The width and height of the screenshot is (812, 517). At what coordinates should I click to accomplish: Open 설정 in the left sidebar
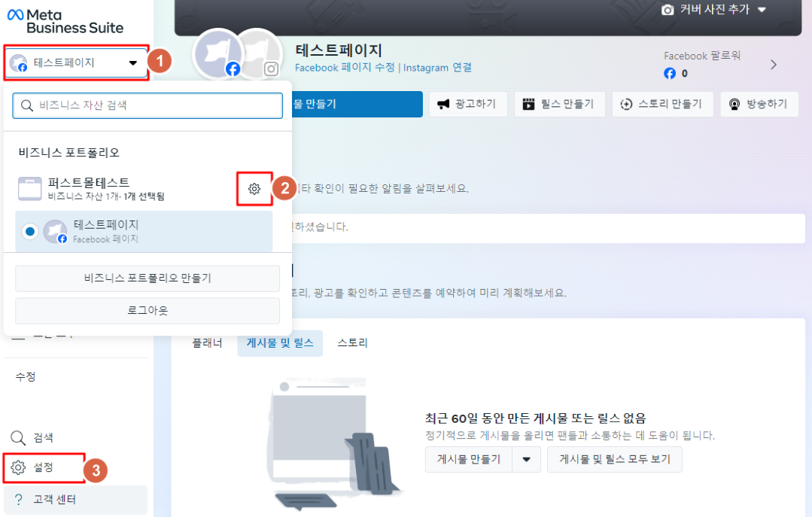click(x=44, y=468)
